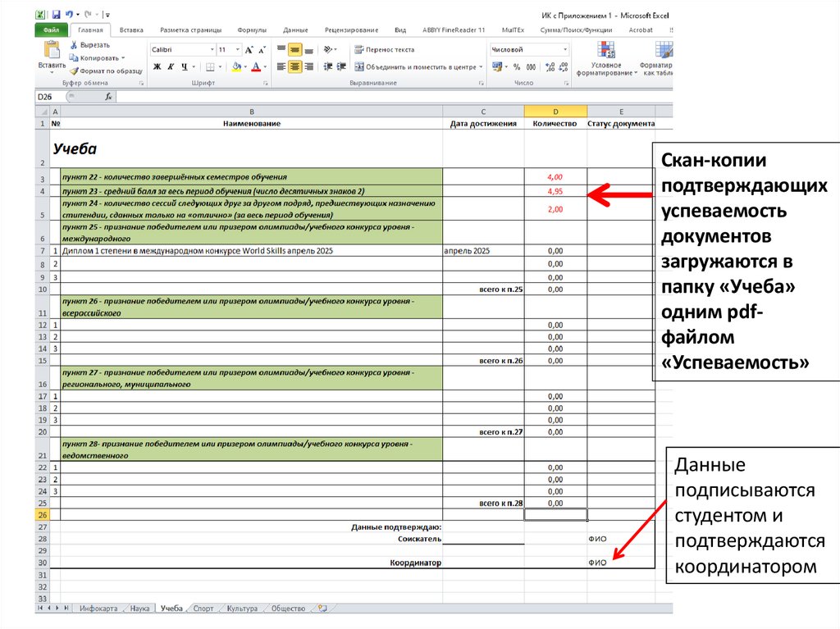Open the number format dropdown (Числовой)
This screenshot has height=629, width=840.
[x=565, y=50]
